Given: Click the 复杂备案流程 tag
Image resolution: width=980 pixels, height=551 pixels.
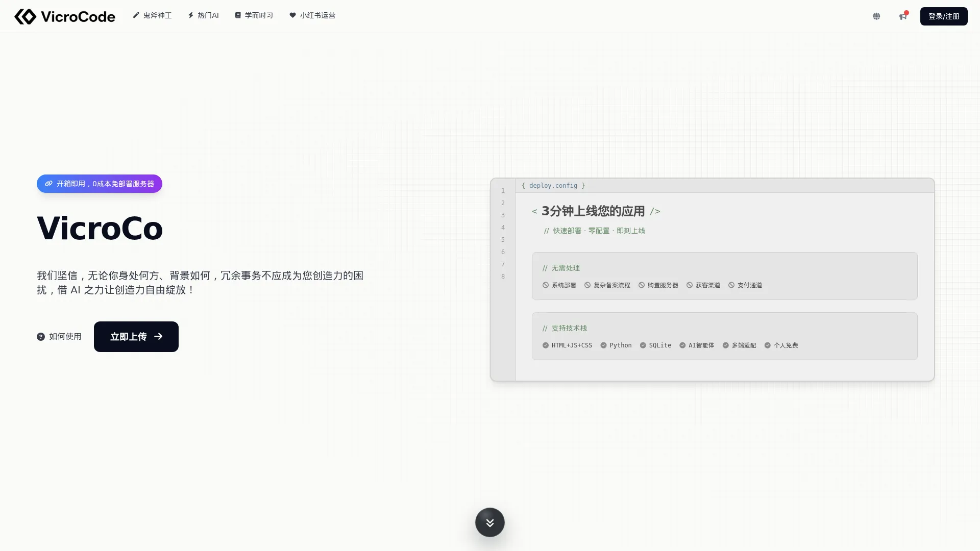Looking at the screenshot, I should pyautogui.click(x=607, y=285).
